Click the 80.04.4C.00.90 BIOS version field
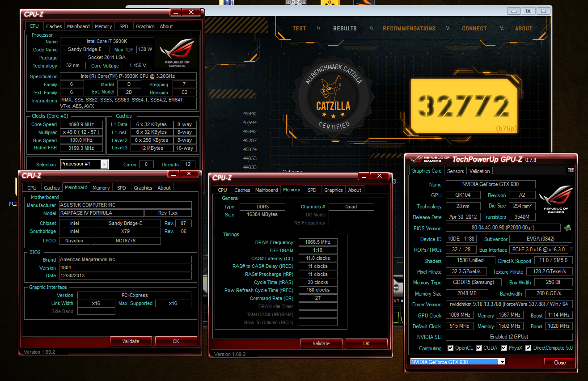The width and height of the screenshot is (588, 381). pyautogui.click(x=503, y=228)
